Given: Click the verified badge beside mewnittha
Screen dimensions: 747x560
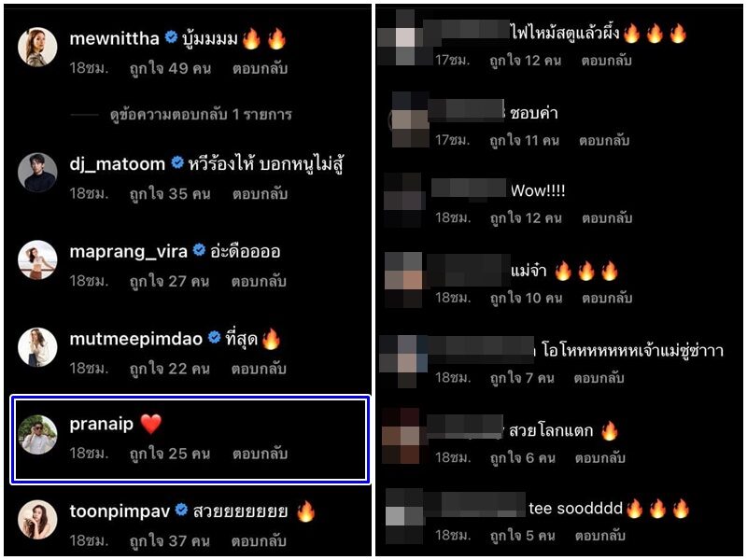Looking at the screenshot, I should [x=171, y=36].
